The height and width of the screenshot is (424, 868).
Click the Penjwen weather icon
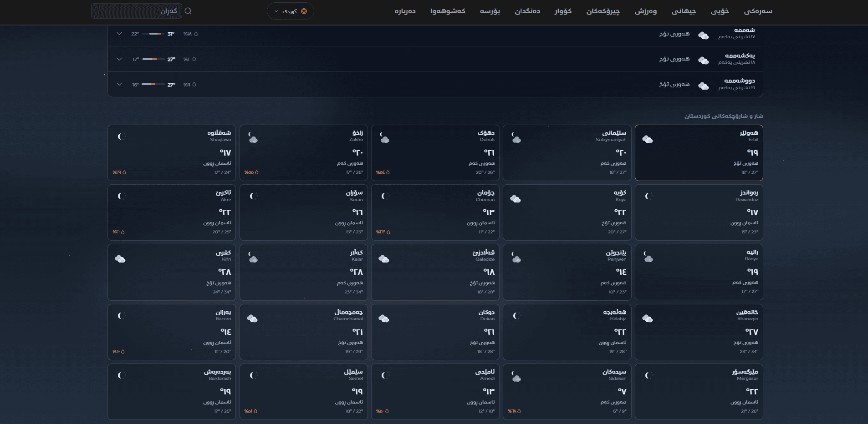516,257
